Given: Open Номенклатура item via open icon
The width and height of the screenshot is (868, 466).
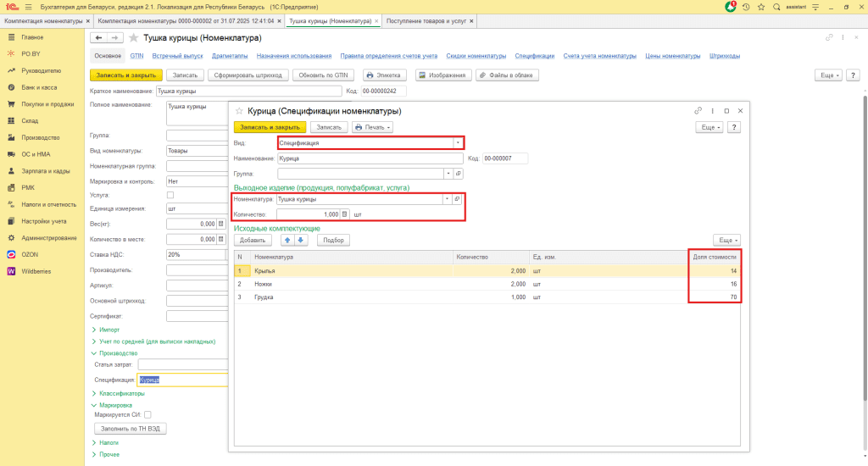Looking at the screenshot, I should pos(457,199).
